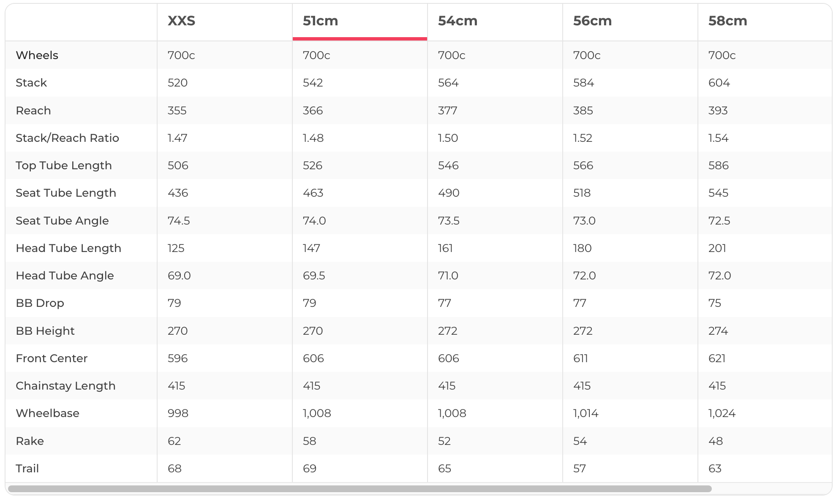This screenshot has height=504, width=839.
Task: Click the BB Drop row label
Action: [40, 303]
